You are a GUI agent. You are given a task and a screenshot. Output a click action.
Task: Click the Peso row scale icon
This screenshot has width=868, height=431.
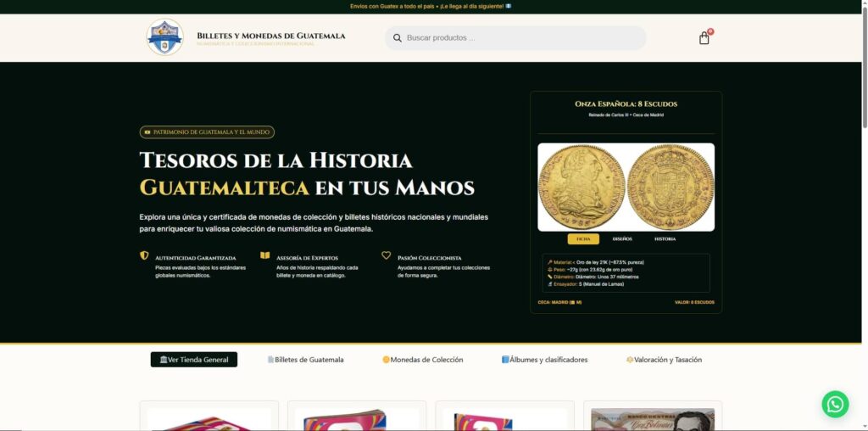(x=549, y=269)
